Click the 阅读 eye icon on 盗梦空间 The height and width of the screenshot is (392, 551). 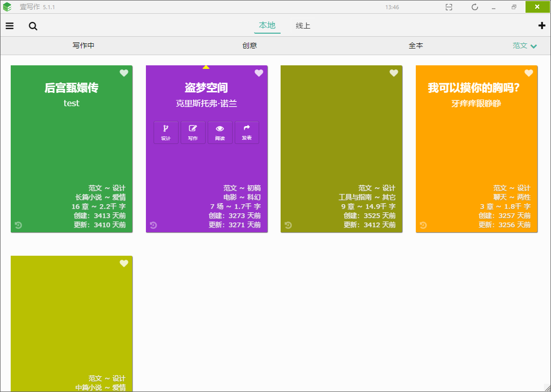tap(220, 133)
